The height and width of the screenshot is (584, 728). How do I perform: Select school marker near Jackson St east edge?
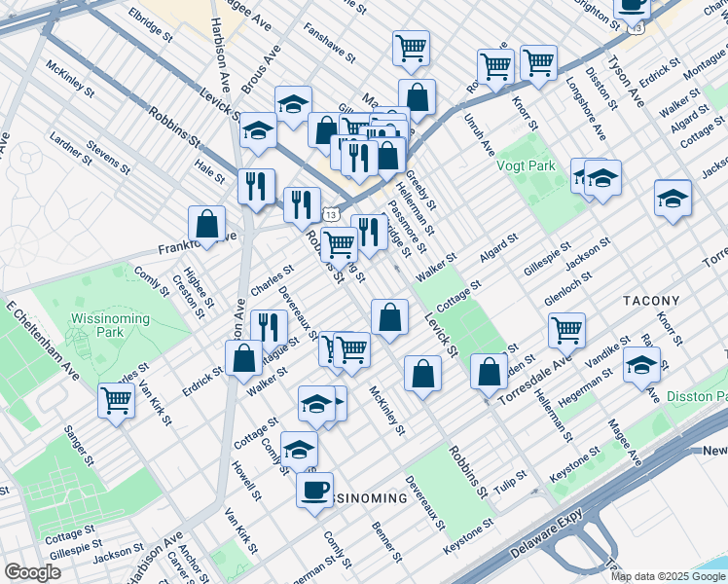point(673,200)
